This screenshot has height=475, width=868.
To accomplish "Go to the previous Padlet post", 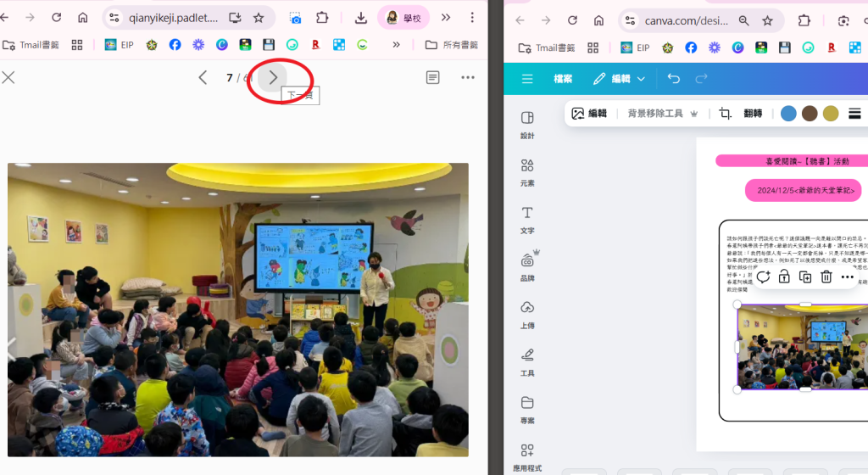I will [x=203, y=78].
